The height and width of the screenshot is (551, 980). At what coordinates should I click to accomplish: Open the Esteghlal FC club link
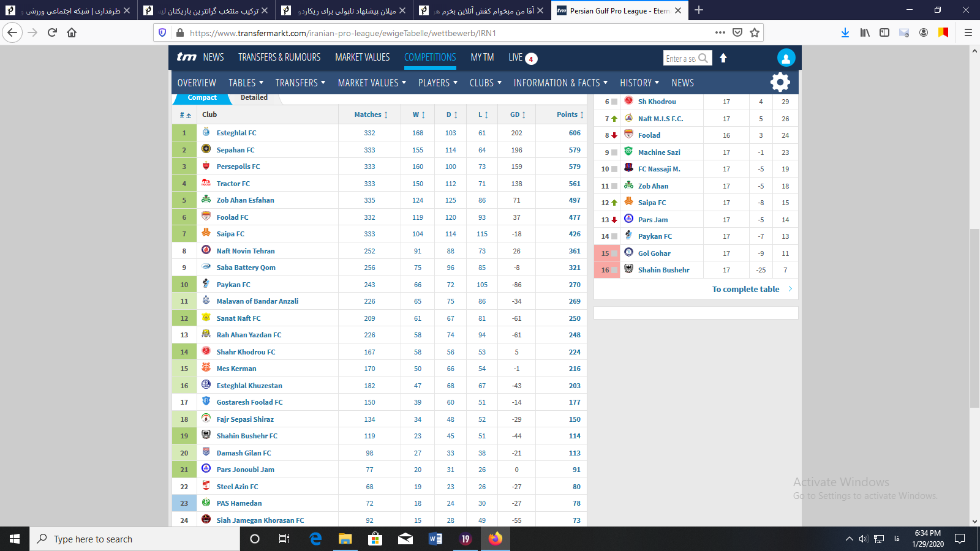(236, 133)
